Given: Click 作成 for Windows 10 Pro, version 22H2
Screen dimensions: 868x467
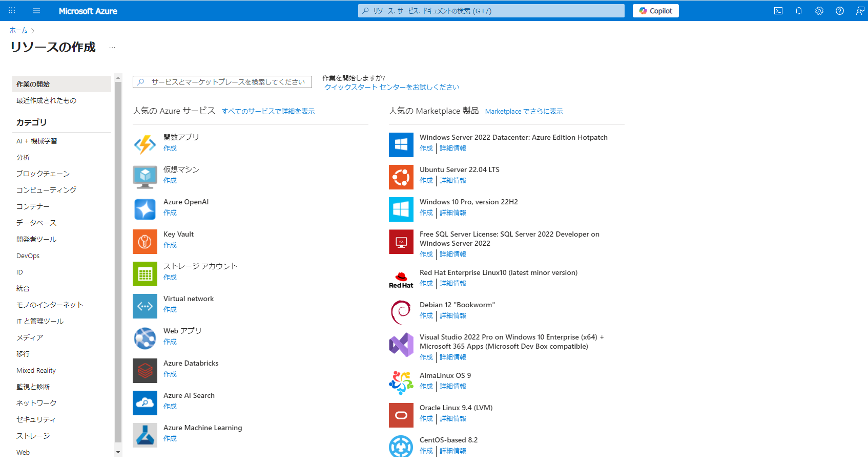Looking at the screenshot, I should coord(426,213).
